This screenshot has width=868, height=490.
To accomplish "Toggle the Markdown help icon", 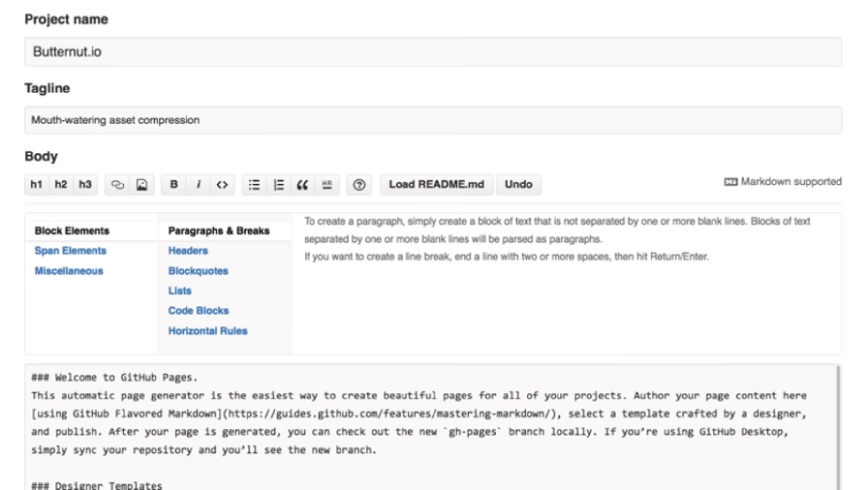I will (359, 185).
